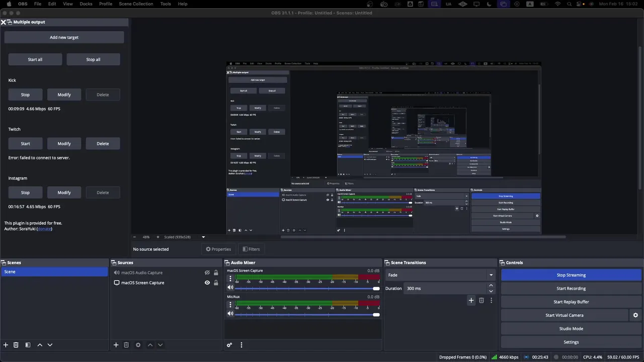Screen dimensions: 644x362
Task: Move source down arrow in Sources dock
Action: coord(160,345)
